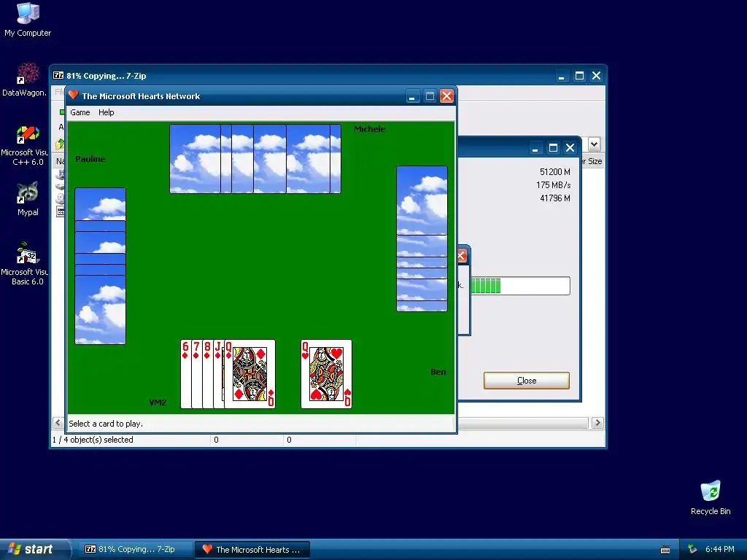Click the keyboard tray icon
Image resolution: width=747 pixels, height=560 pixels.
pyautogui.click(x=665, y=550)
